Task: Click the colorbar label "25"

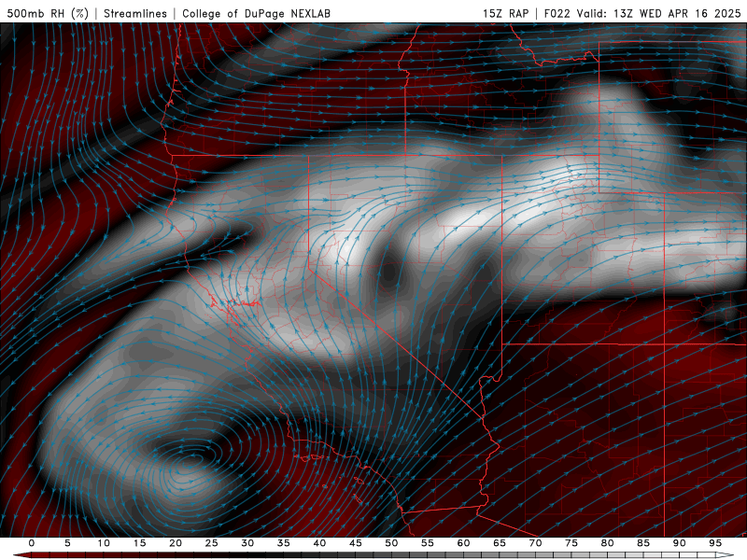Action: click(x=212, y=543)
